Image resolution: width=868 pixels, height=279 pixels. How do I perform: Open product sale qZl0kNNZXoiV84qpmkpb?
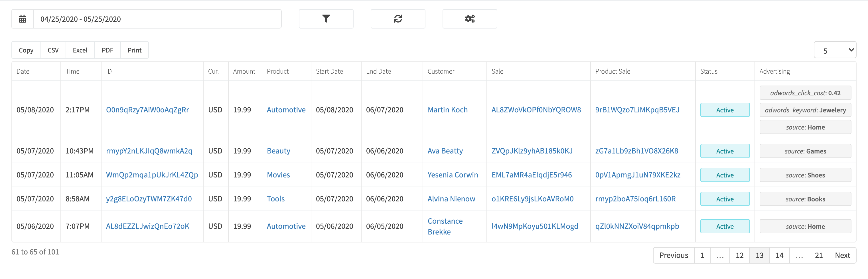click(x=637, y=226)
